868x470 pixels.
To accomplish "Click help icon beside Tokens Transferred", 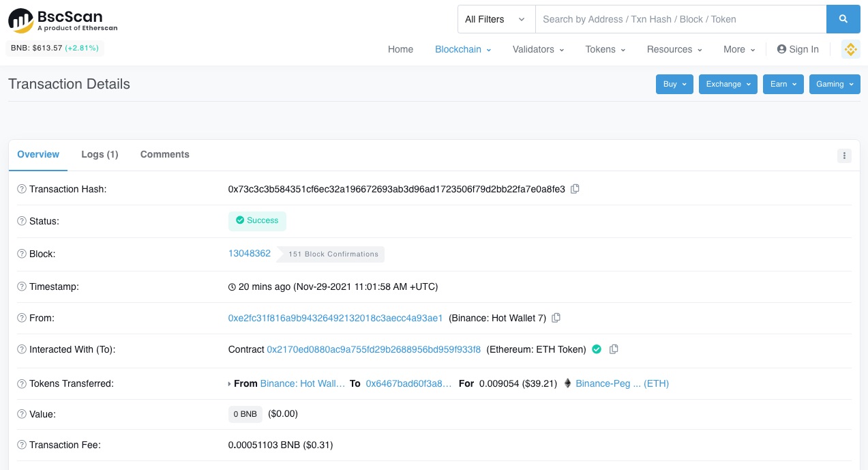I will tap(22, 383).
